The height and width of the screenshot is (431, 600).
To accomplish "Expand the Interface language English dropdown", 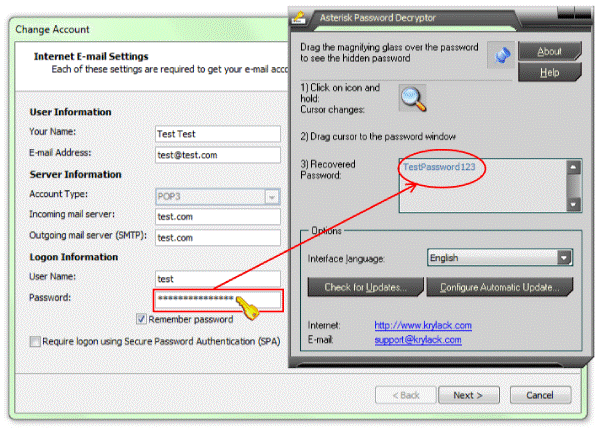I will [564, 258].
